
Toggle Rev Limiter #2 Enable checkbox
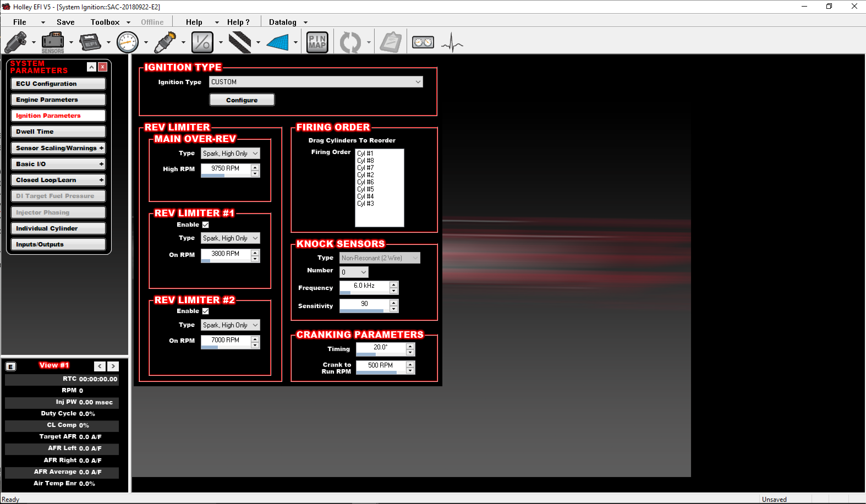tap(205, 311)
